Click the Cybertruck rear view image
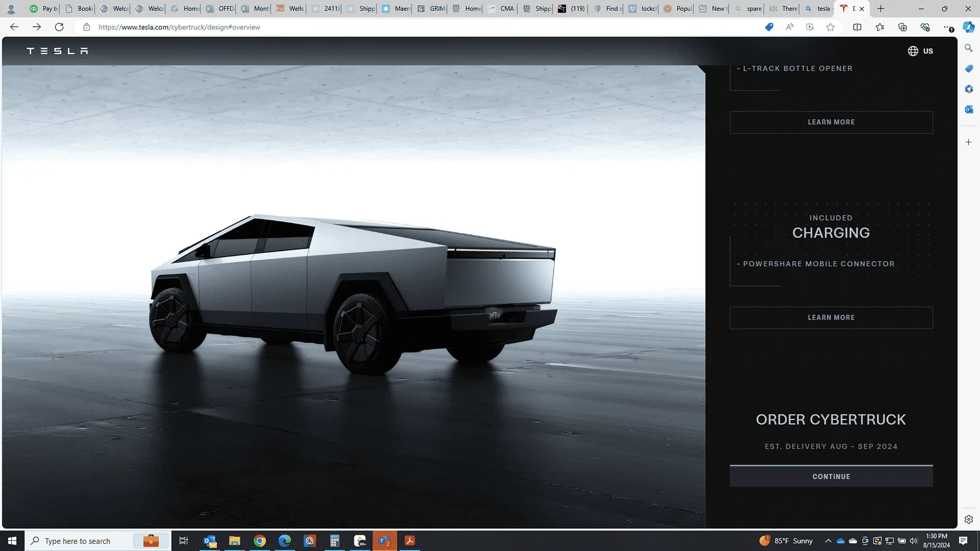 [353, 297]
